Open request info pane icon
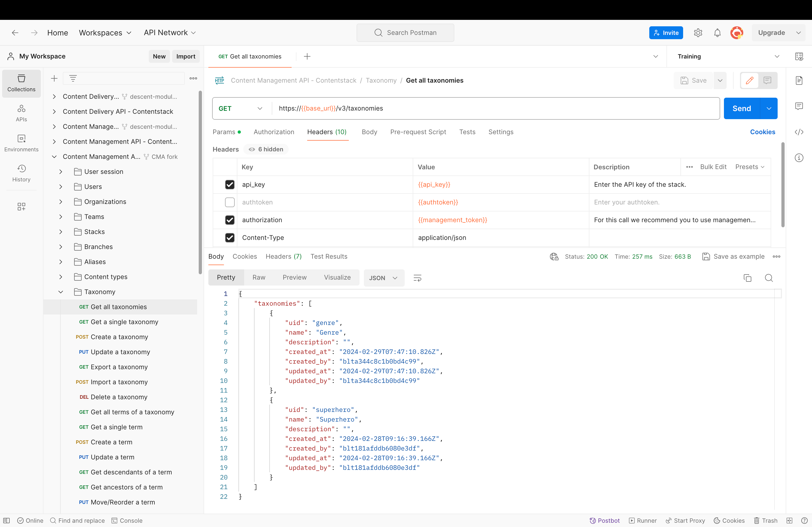Image resolution: width=812 pixels, height=527 pixels. pyautogui.click(x=799, y=158)
